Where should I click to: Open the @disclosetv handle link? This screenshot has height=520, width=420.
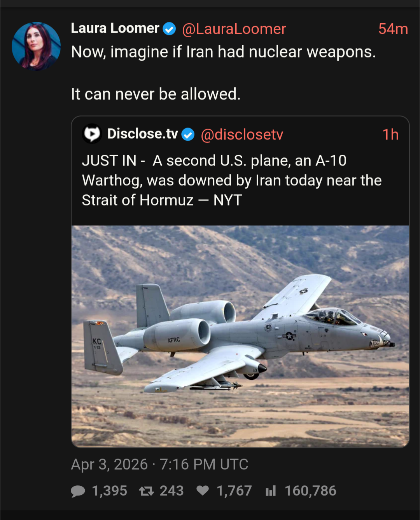[x=242, y=134]
